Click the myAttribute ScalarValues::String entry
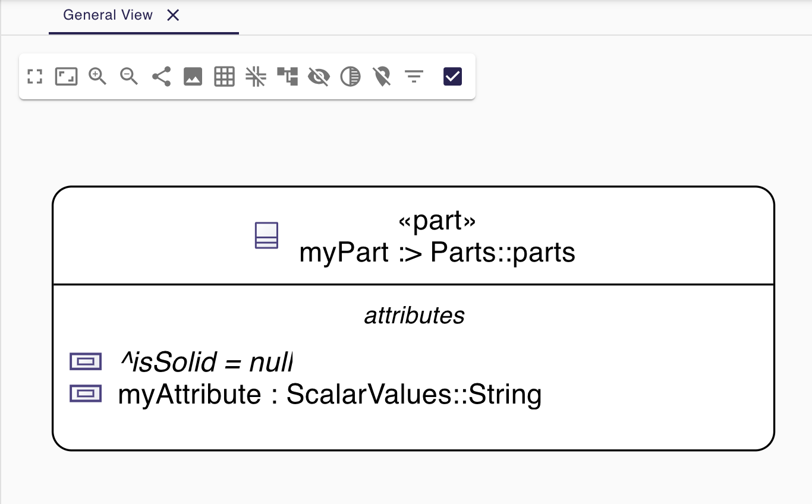The height and width of the screenshot is (504, 812). pos(329,394)
